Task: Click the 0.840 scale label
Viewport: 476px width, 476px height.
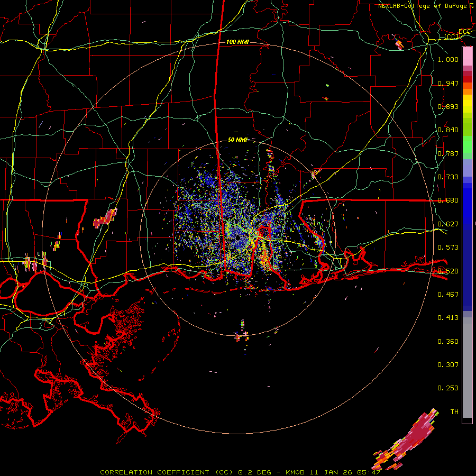Action: coord(448,130)
